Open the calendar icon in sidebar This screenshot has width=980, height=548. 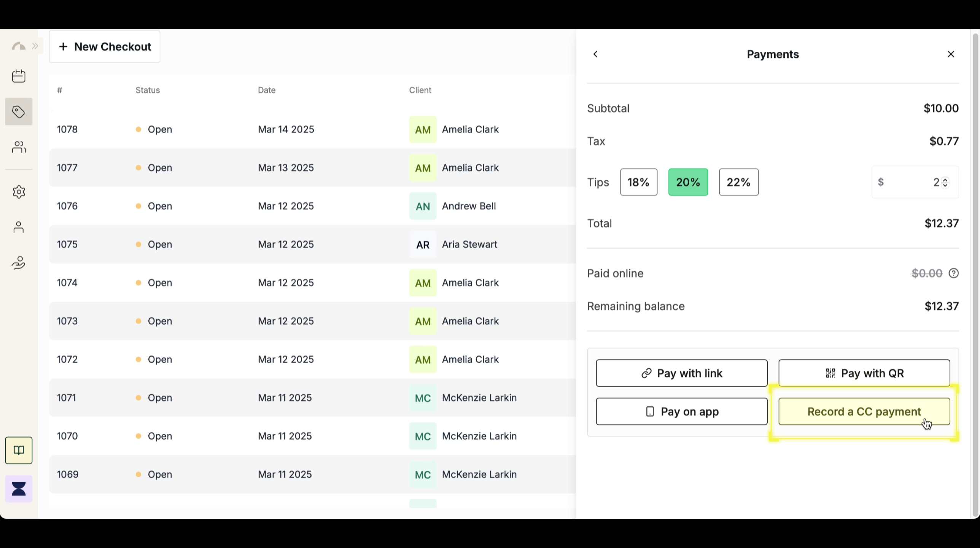[x=19, y=76]
